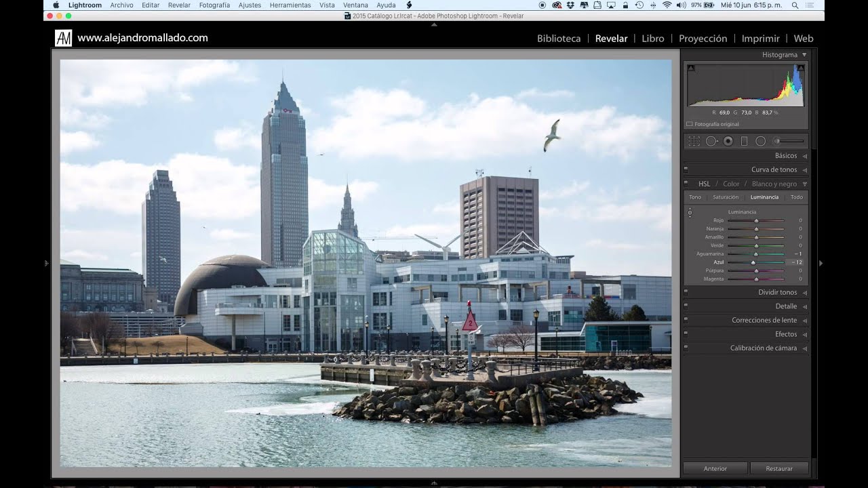Toggle Efectos panel switch

point(686,334)
